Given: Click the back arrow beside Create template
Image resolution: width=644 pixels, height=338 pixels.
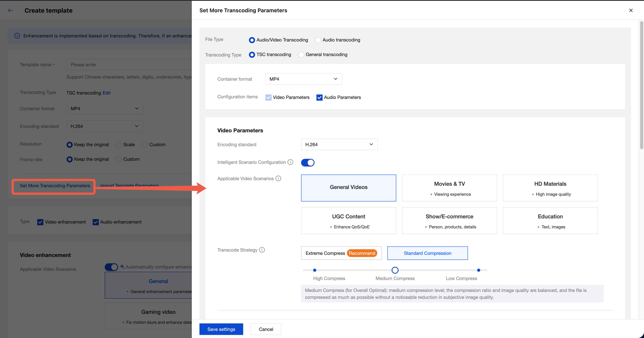Looking at the screenshot, I should (10, 10).
